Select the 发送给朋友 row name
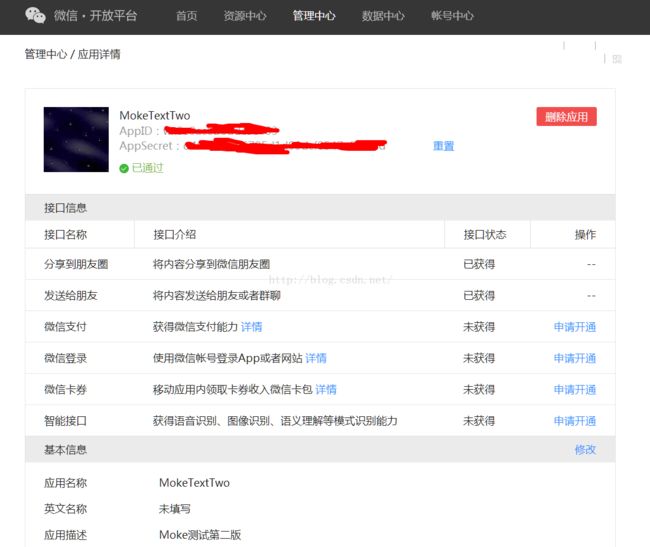The width and height of the screenshot is (650, 547). [70, 295]
